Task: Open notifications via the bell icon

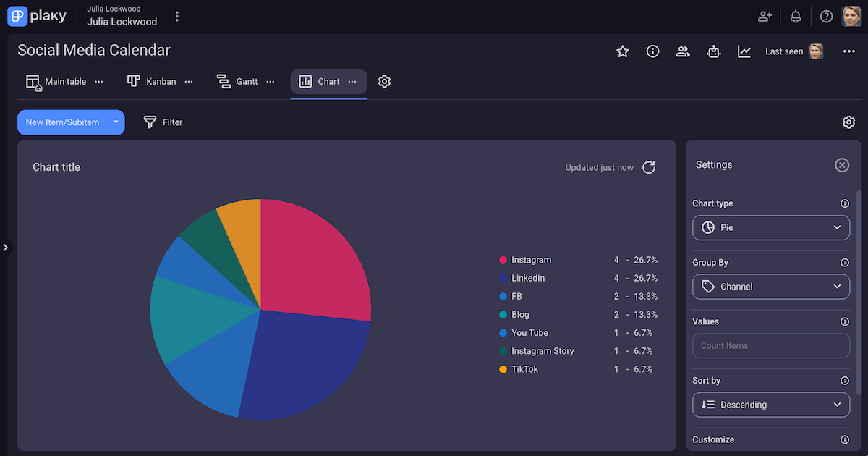Action: [x=795, y=16]
